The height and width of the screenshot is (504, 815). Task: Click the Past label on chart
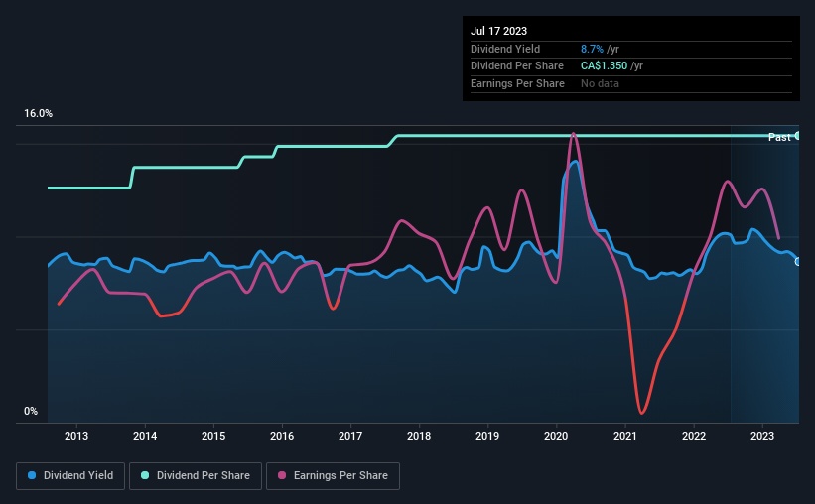coord(779,137)
